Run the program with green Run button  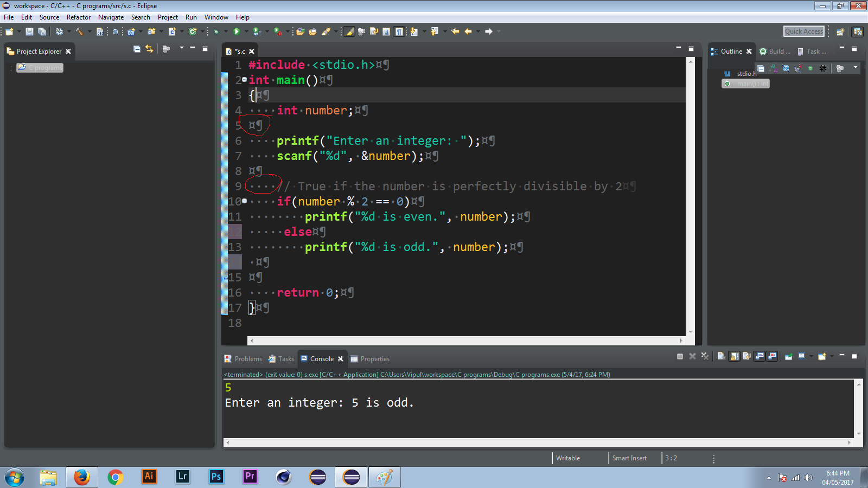pyautogui.click(x=237, y=31)
